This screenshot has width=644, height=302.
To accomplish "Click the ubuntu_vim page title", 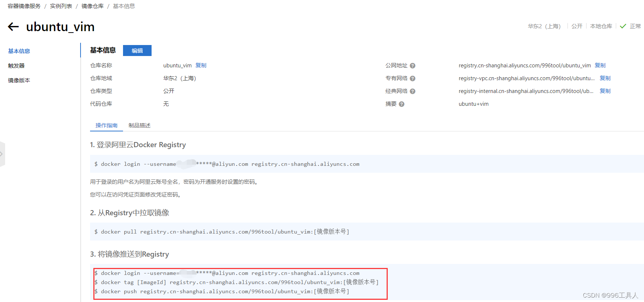I will click(x=60, y=27).
